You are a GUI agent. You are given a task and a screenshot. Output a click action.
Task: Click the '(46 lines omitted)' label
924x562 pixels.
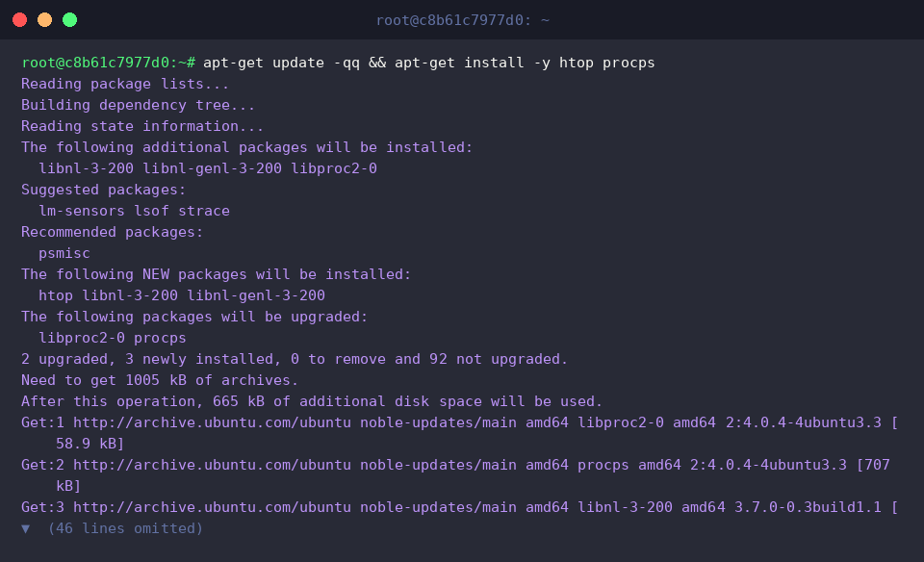click(x=125, y=529)
